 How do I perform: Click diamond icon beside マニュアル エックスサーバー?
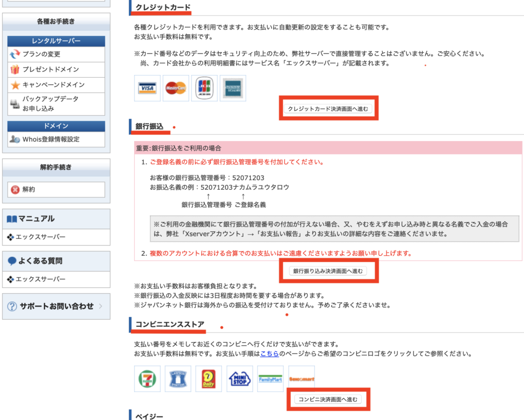(x=10, y=237)
